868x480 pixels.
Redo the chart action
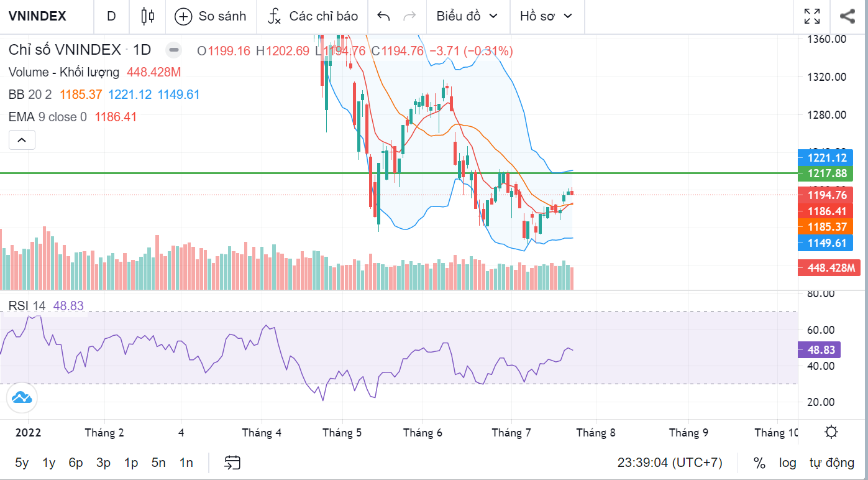[x=409, y=16]
